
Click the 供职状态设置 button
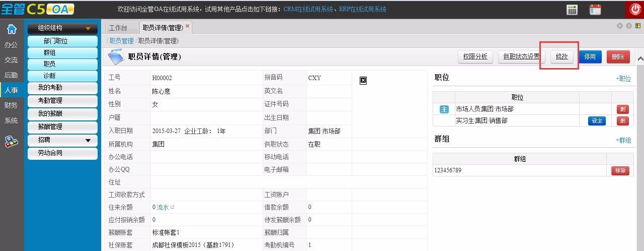pos(521,57)
